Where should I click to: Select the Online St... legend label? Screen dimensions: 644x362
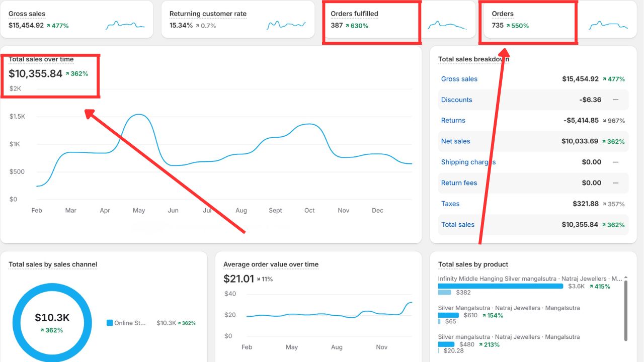click(130, 323)
